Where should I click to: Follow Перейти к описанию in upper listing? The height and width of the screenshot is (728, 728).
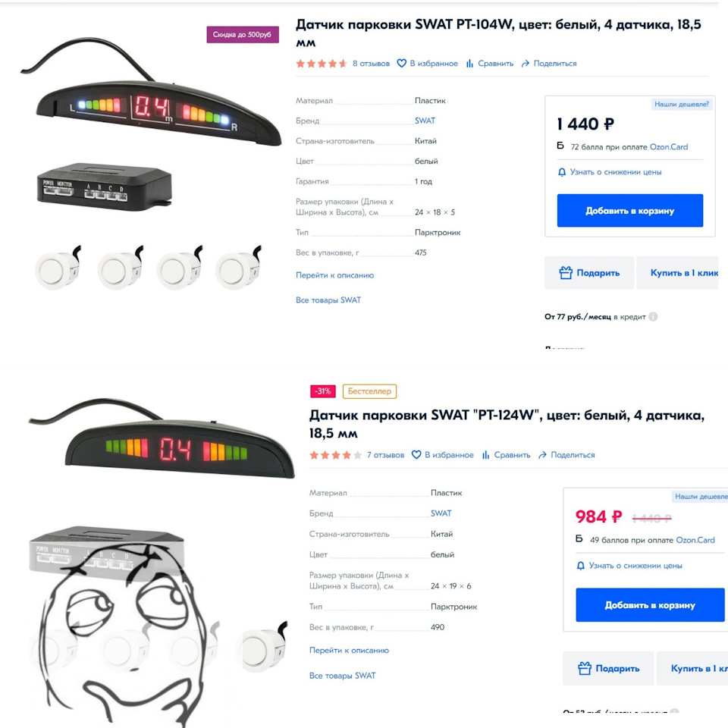click(x=334, y=275)
